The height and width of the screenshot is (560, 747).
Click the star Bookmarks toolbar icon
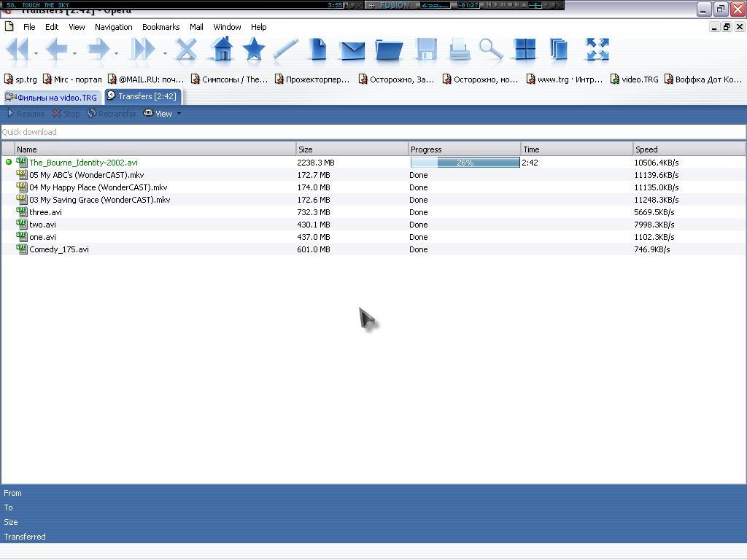pyautogui.click(x=253, y=50)
